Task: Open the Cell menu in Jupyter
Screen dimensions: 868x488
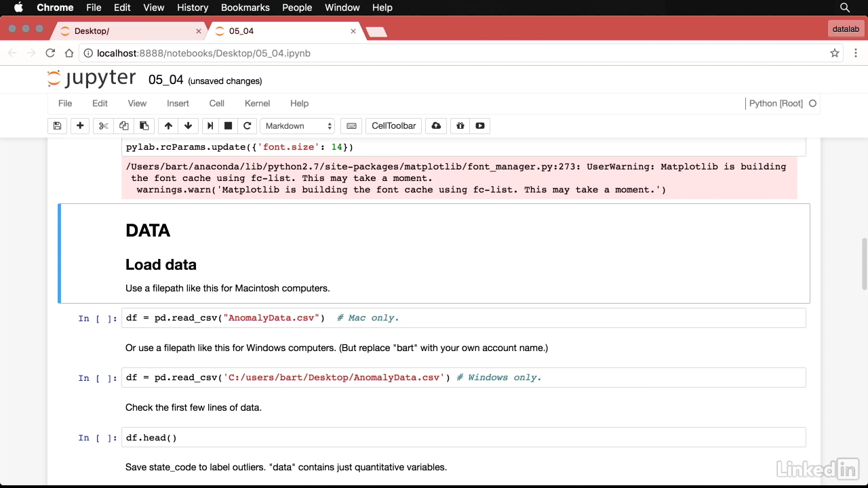Action: click(x=216, y=104)
